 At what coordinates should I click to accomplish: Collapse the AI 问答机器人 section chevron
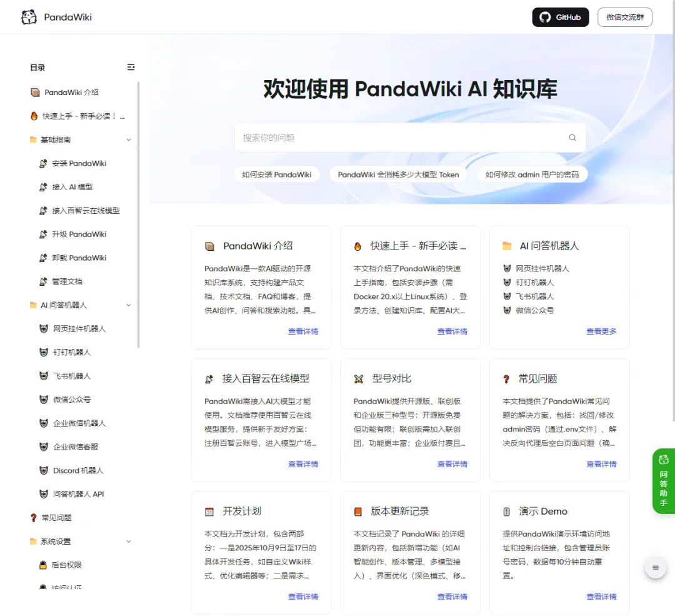129,305
